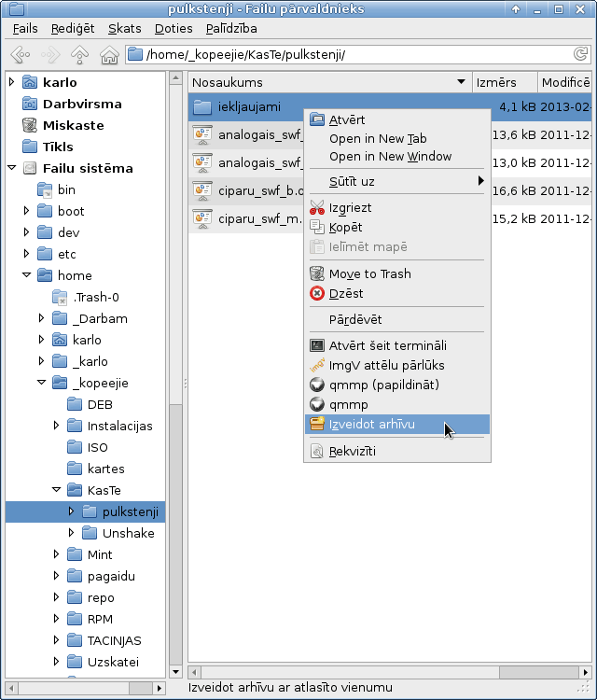Reload the folder using refresh icon

[x=580, y=54]
